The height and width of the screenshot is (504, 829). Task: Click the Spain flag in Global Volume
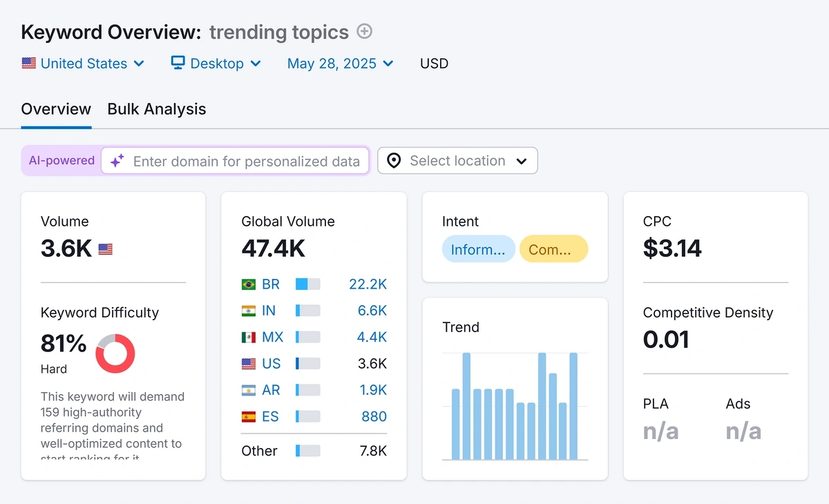pos(249,416)
